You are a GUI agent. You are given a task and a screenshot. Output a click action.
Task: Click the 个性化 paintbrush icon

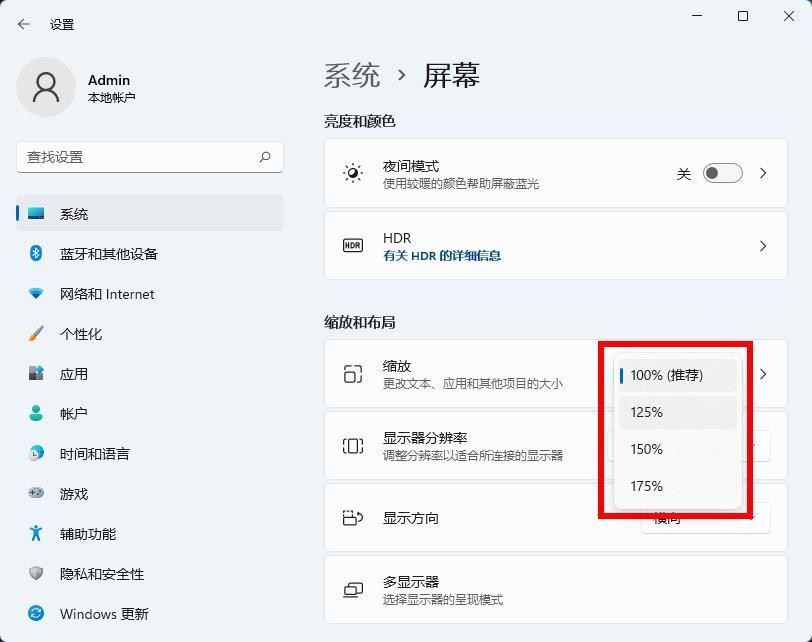[36, 334]
